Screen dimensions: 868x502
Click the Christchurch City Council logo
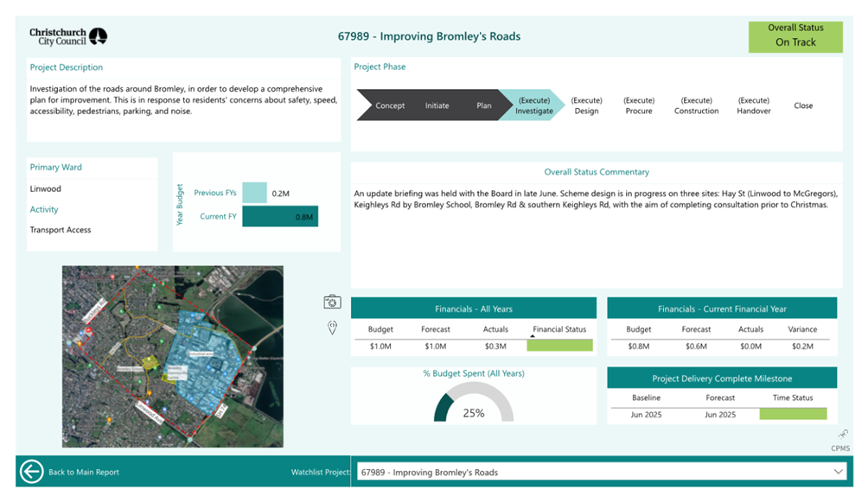click(68, 36)
